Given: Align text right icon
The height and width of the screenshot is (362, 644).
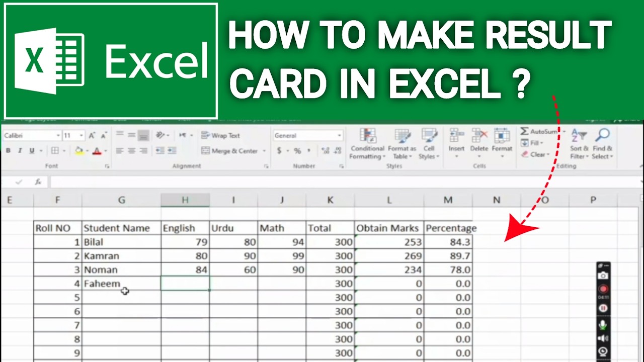Looking at the screenshot, I should pyautogui.click(x=143, y=150).
